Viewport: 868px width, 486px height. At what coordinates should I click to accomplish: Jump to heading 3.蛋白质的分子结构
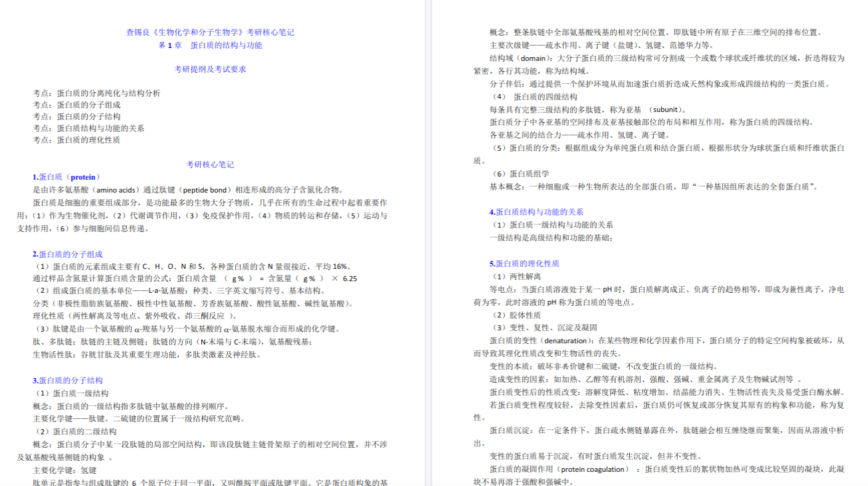[x=68, y=380]
